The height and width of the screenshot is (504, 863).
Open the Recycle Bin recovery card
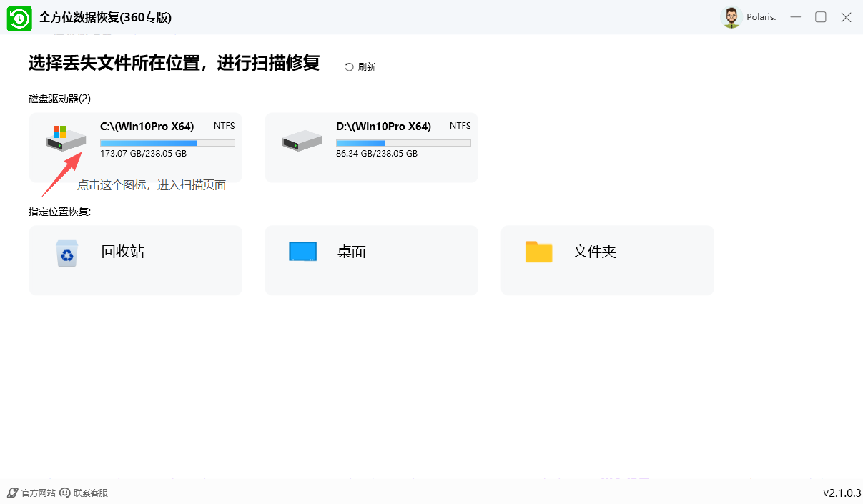(x=135, y=260)
